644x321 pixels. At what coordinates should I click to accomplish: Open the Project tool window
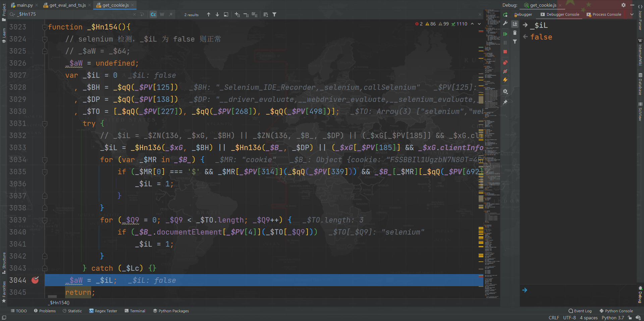coord(4,12)
